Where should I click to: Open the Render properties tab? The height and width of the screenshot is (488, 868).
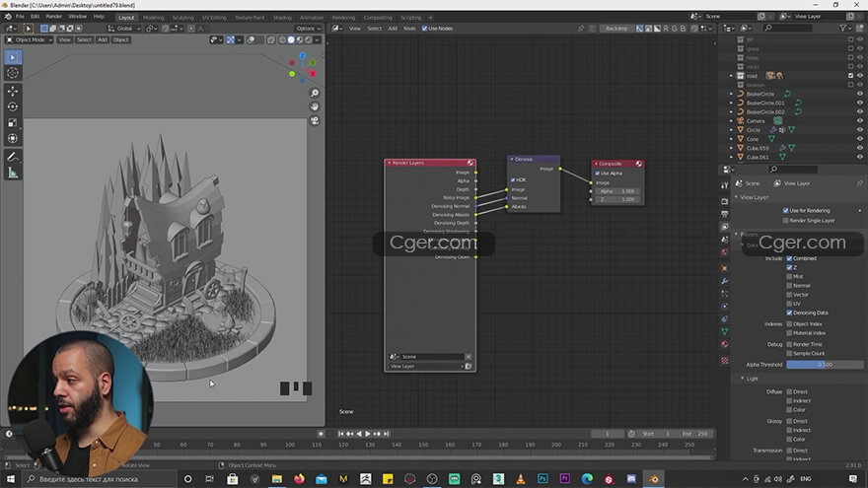coord(725,201)
